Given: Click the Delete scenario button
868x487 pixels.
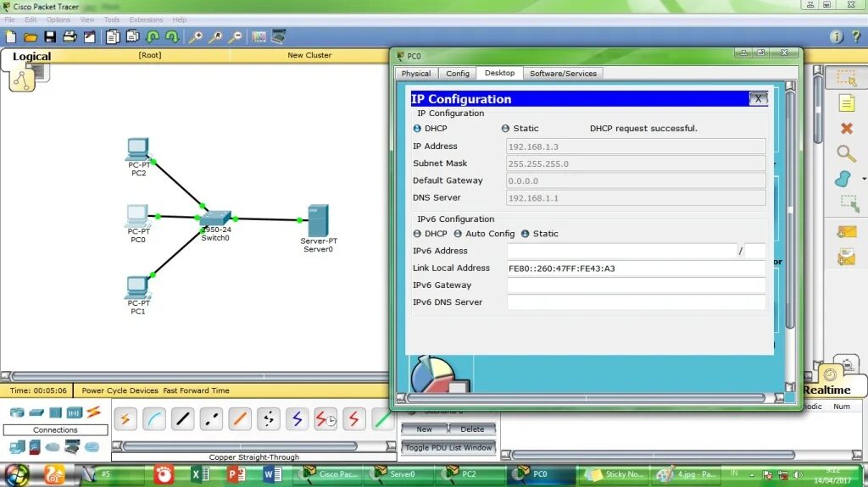Looking at the screenshot, I should [472, 429].
